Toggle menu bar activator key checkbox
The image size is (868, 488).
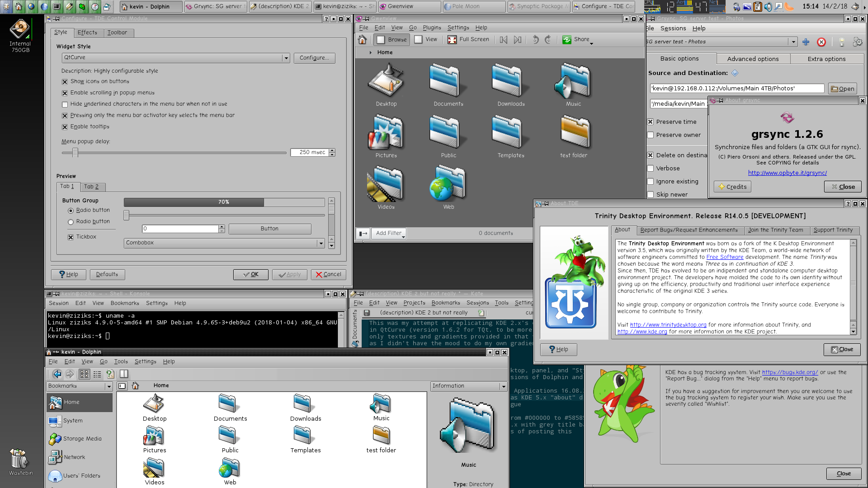pos(65,116)
